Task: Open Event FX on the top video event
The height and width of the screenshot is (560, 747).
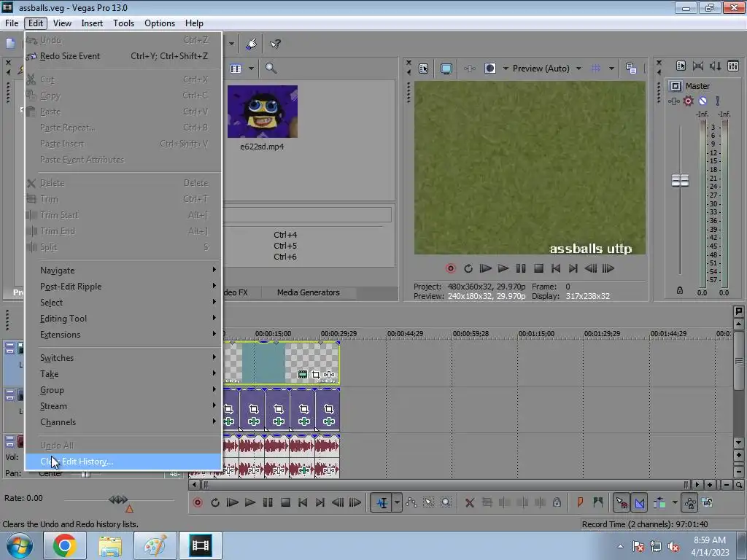Action: click(329, 375)
